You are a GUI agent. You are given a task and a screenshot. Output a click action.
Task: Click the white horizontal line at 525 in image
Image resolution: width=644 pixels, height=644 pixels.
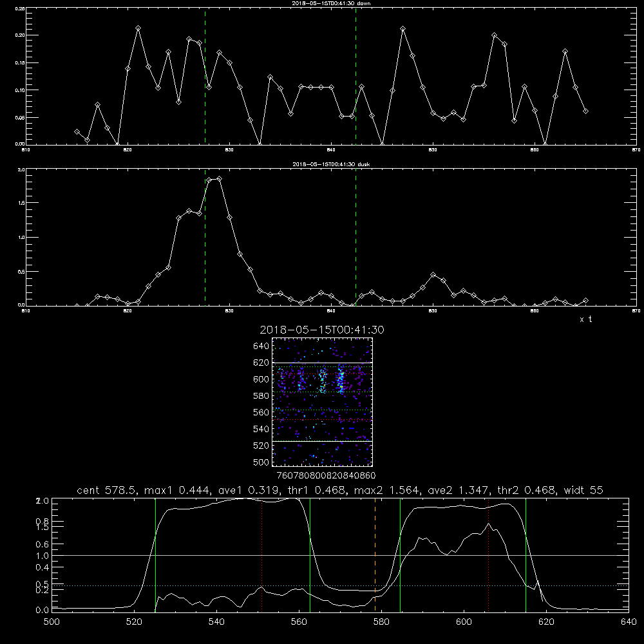click(x=322, y=441)
